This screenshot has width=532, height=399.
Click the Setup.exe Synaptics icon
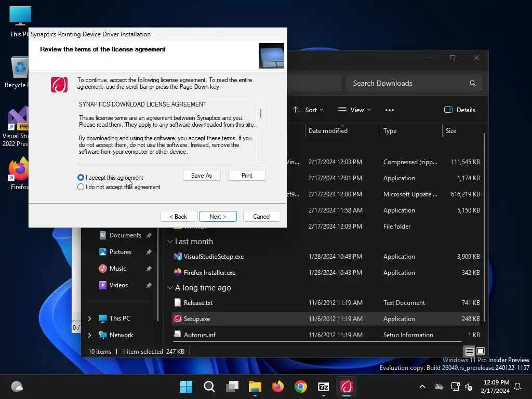click(178, 318)
